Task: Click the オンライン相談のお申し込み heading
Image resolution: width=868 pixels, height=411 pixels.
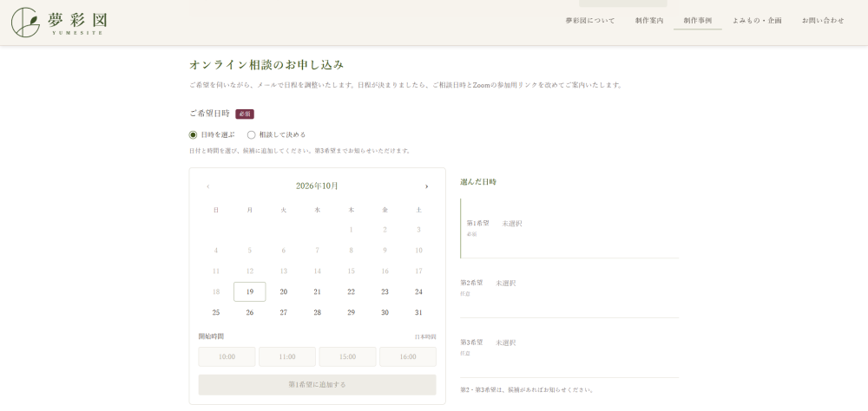Action: (266, 65)
